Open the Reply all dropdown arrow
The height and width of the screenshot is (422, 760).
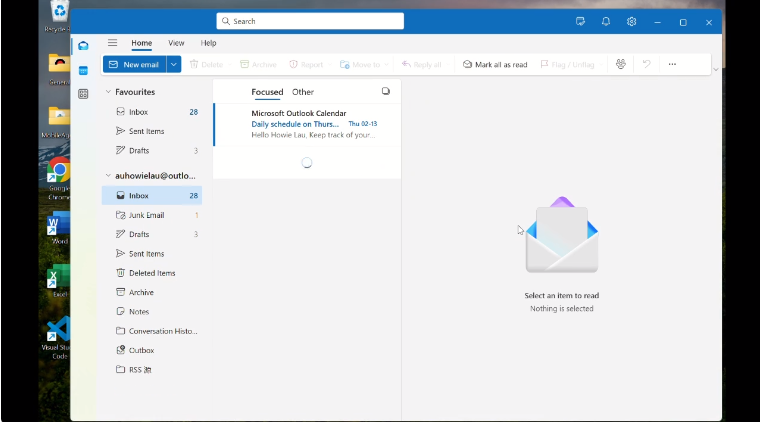pyautogui.click(x=448, y=64)
